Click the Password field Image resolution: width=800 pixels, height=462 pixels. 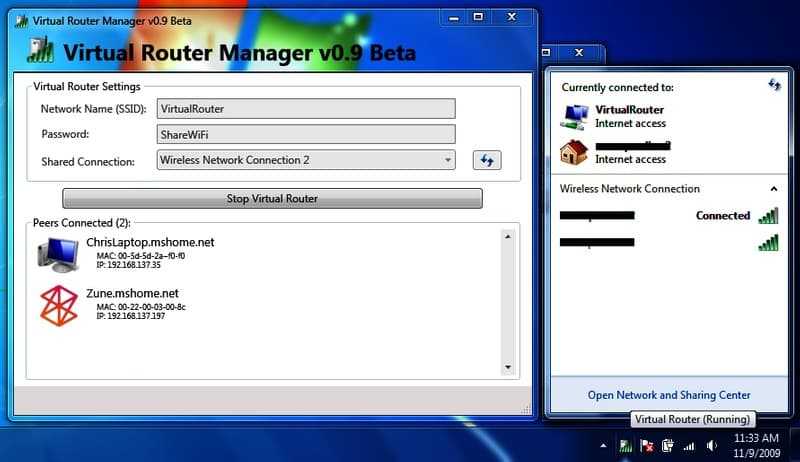click(x=306, y=135)
